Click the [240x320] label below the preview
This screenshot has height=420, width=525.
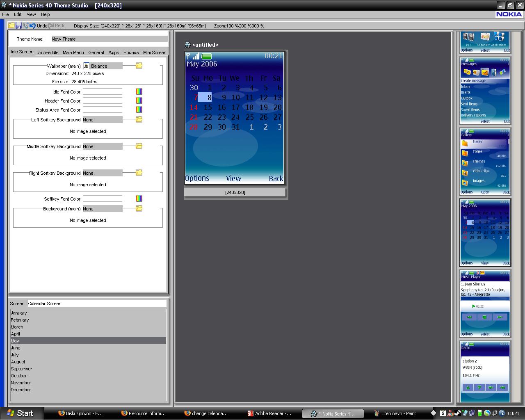(235, 192)
